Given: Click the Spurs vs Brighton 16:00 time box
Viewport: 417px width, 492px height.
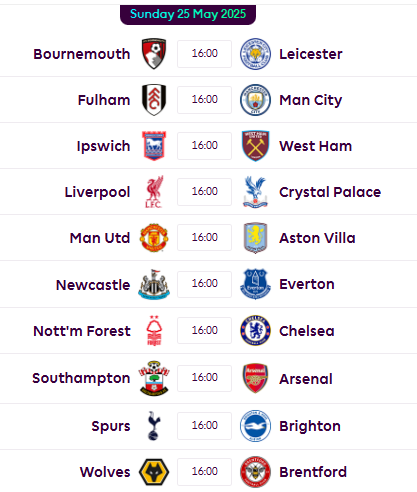Looking at the screenshot, I should tap(204, 426).
